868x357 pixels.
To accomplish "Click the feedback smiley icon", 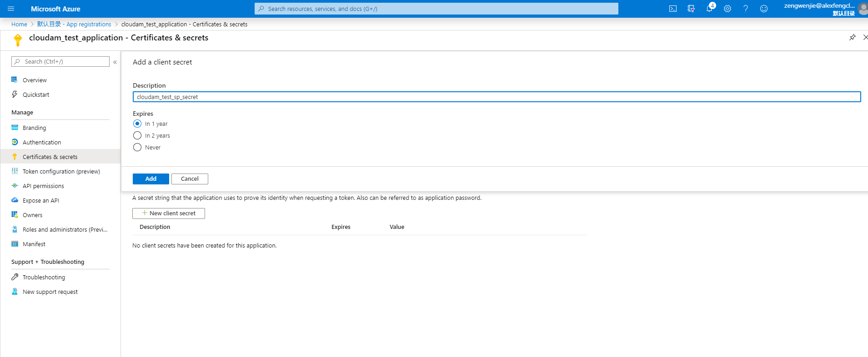I will (x=764, y=9).
